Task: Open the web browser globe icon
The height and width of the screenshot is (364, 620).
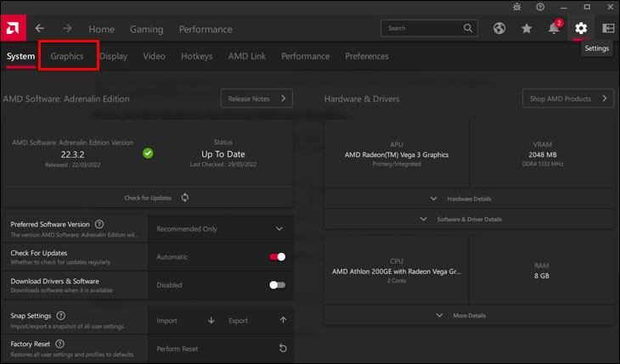Action: click(x=499, y=29)
